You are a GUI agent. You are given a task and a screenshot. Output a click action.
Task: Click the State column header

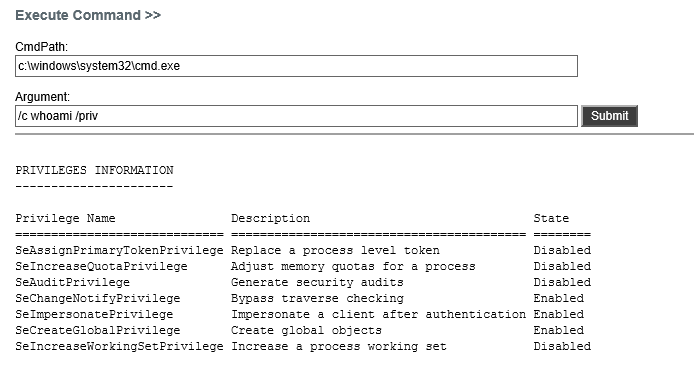click(551, 218)
